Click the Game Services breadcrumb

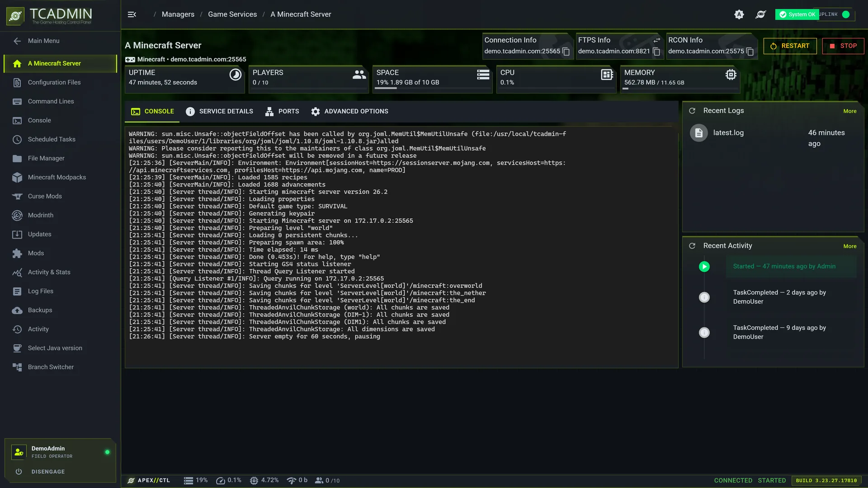pos(232,14)
